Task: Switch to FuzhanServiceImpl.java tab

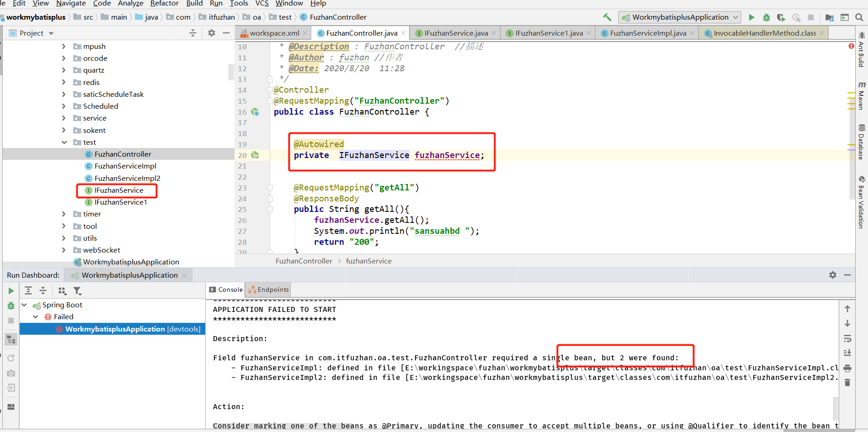Action: coord(648,33)
